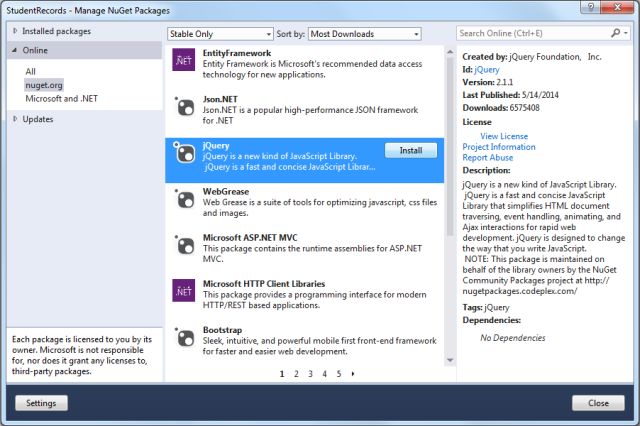Screen dimensions: 640x426
Task: Expand the Updates section
Action: click(x=15, y=119)
